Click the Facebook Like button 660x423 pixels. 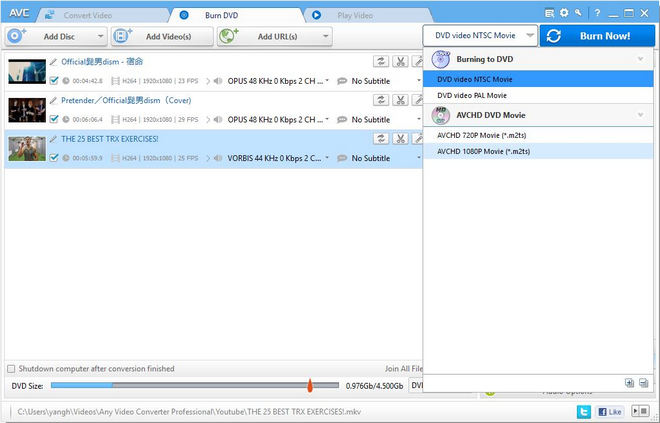610,412
